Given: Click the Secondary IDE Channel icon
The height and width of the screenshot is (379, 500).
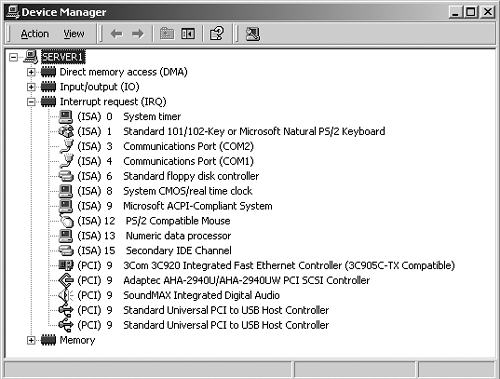Looking at the screenshot, I should (66, 251).
